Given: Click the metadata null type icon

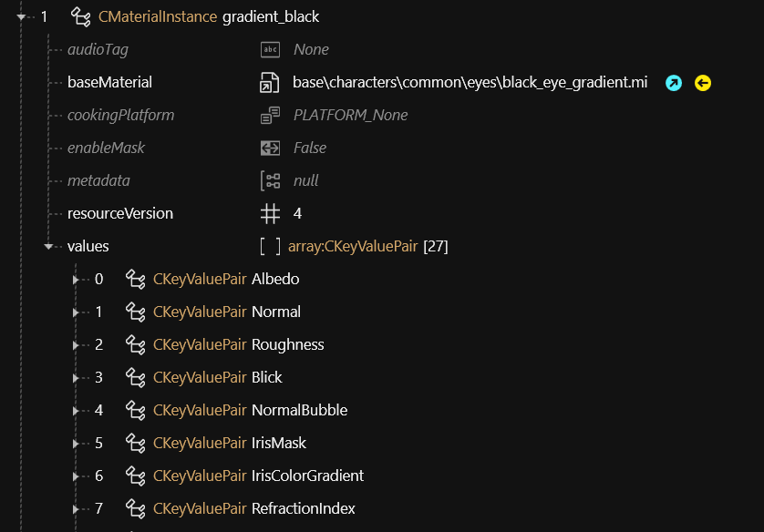Looking at the screenshot, I should click(270, 181).
